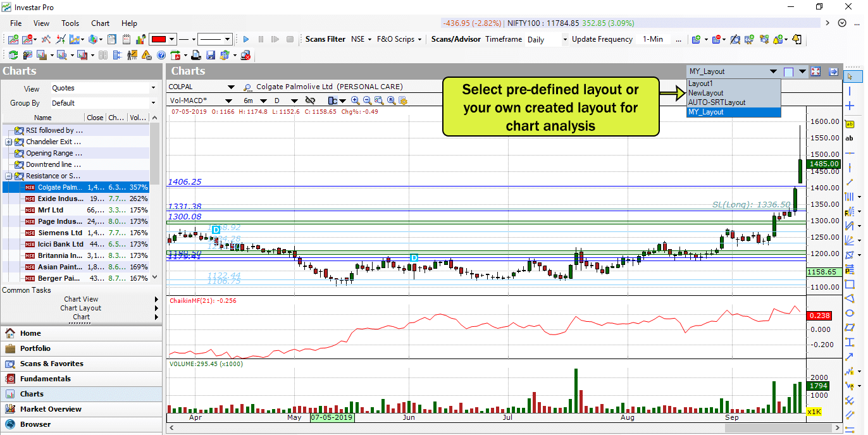Screen dimensions: 868x435
Task: Click the NSE scans filter button
Action: [x=361, y=39]
